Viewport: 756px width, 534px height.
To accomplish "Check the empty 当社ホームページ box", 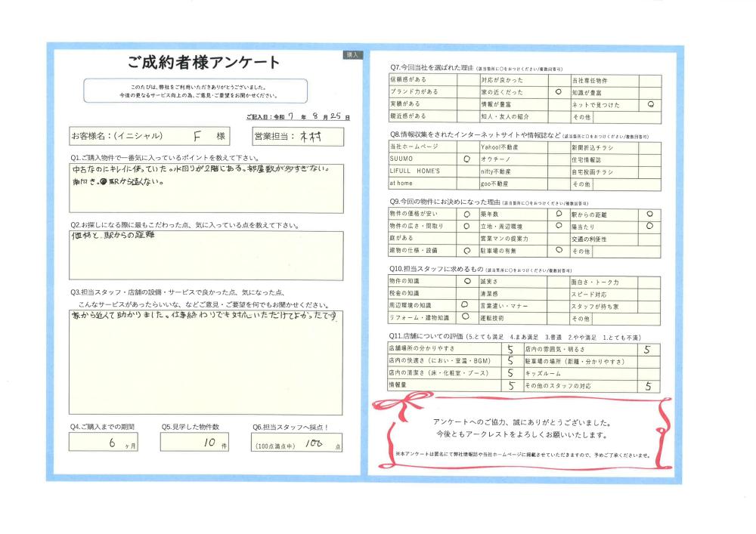I will coord(466,147).
